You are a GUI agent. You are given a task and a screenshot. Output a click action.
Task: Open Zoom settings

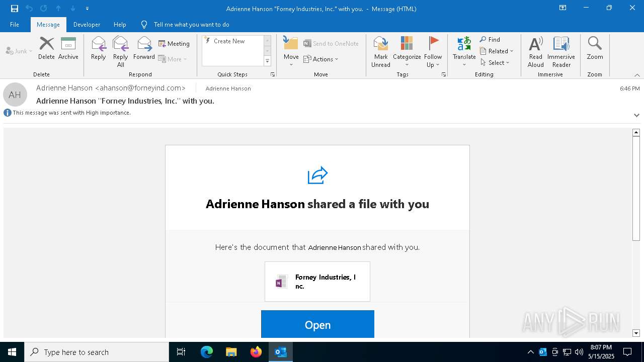(595, 48)
